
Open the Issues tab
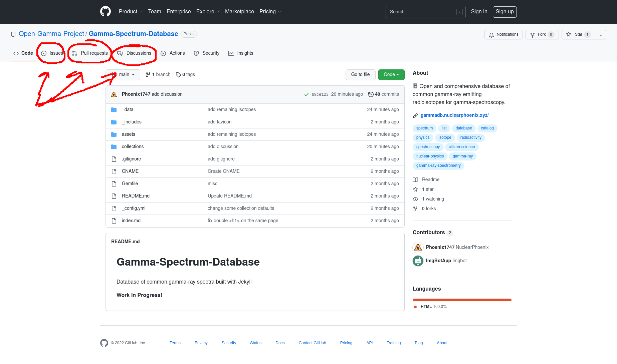tap(52, 53)
